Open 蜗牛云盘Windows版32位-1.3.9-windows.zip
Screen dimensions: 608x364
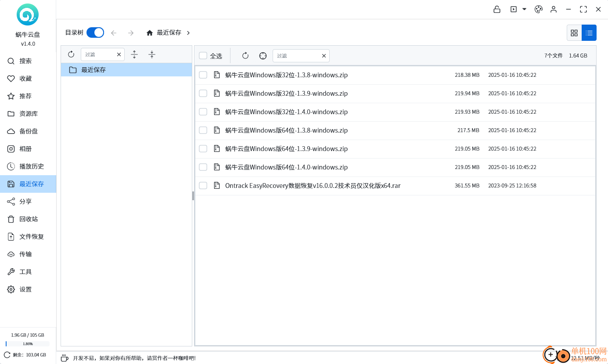click(x=286, y=94)
